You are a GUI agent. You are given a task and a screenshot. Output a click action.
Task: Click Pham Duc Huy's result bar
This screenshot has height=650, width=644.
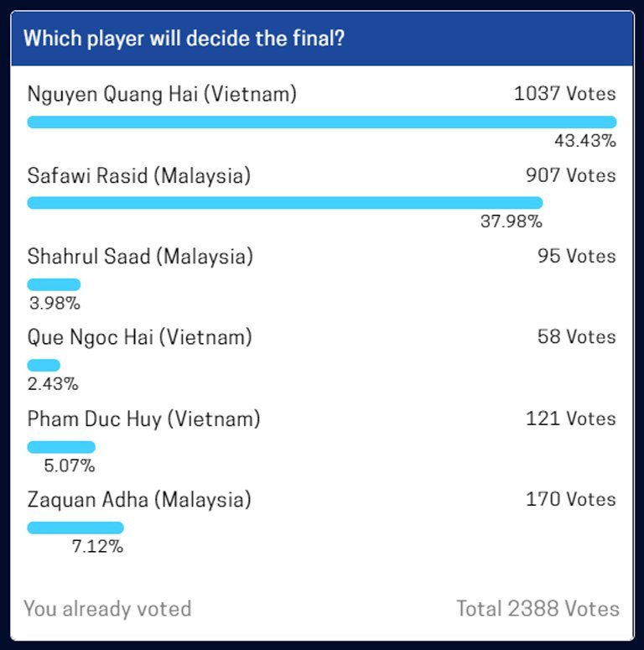[61, 446]
